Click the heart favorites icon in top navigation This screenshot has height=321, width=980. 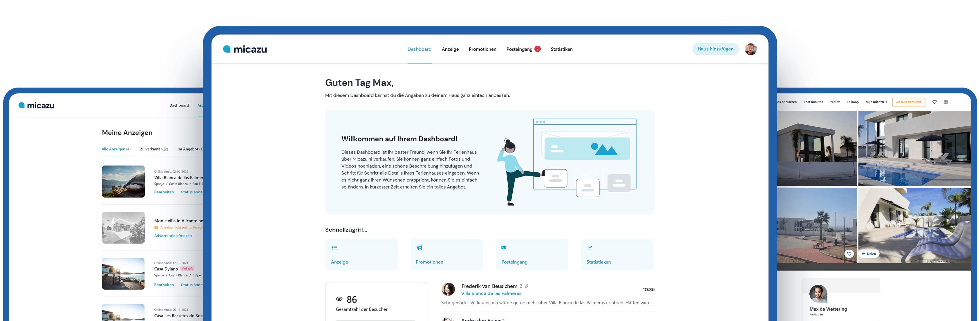934,102
